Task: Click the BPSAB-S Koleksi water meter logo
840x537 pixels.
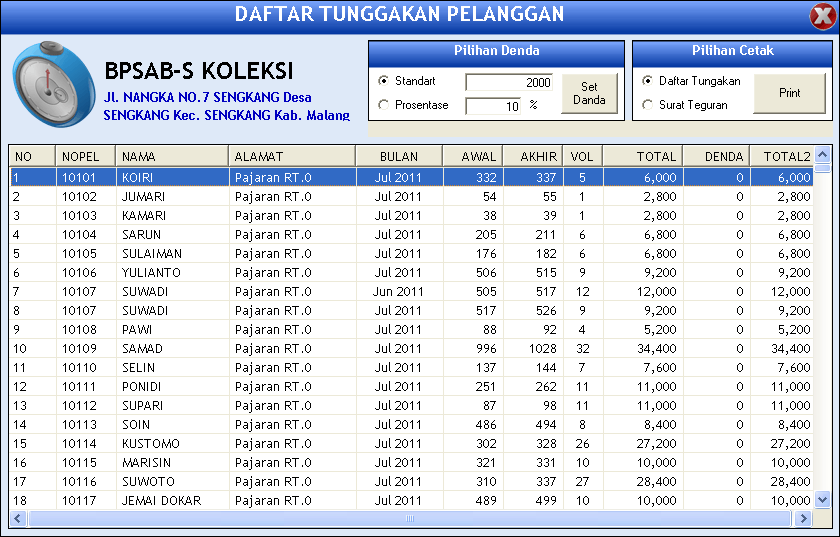Action: 54,84
